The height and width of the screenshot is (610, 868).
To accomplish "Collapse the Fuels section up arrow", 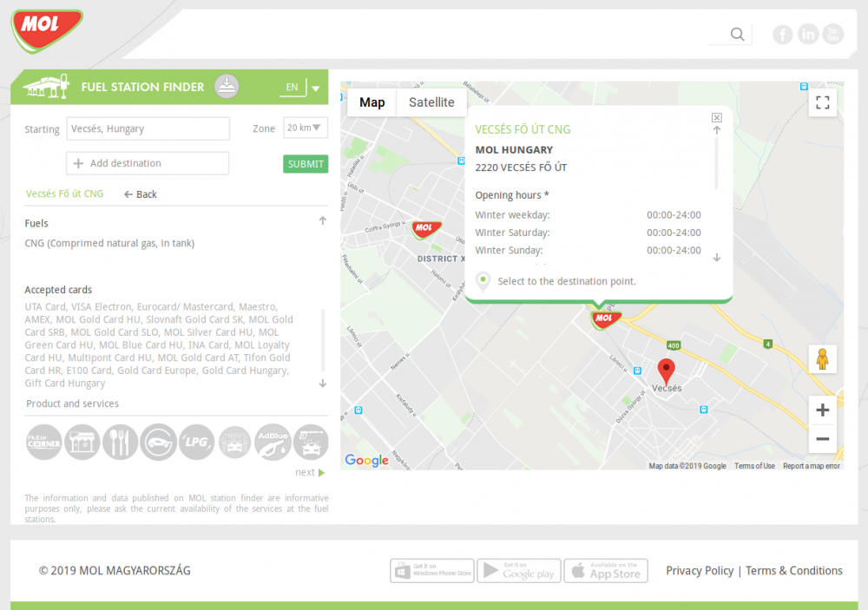I will coord(322,220).
